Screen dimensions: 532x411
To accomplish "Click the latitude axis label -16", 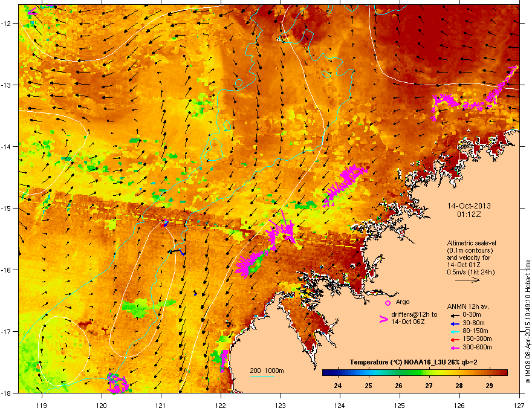I will [x=7, y=270].
